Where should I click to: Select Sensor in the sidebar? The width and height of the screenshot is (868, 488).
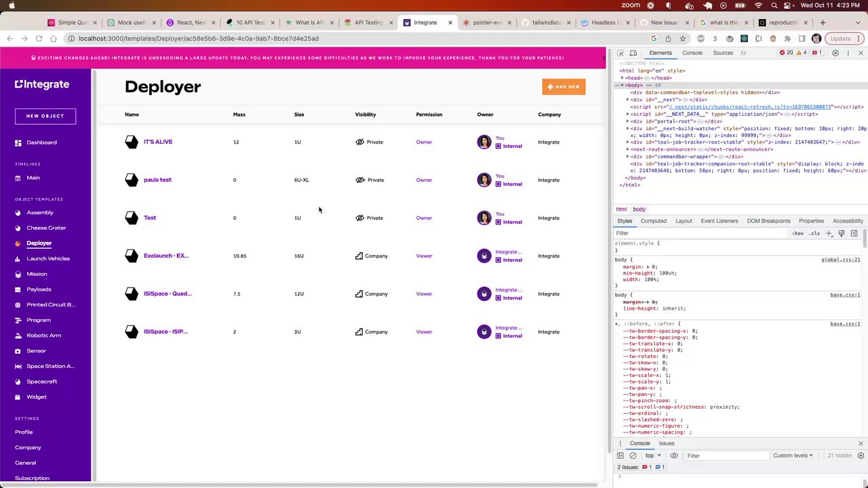click(31, 350)
